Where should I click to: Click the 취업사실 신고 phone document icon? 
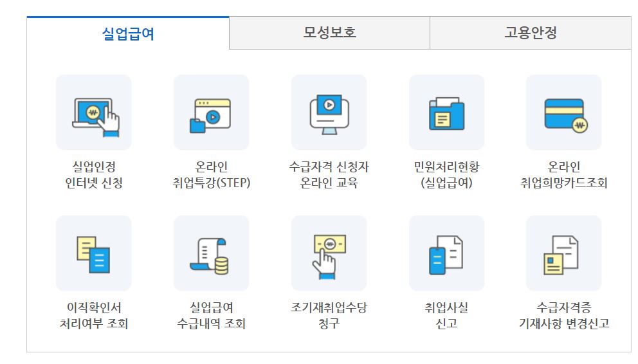click(x=446, y=253)
